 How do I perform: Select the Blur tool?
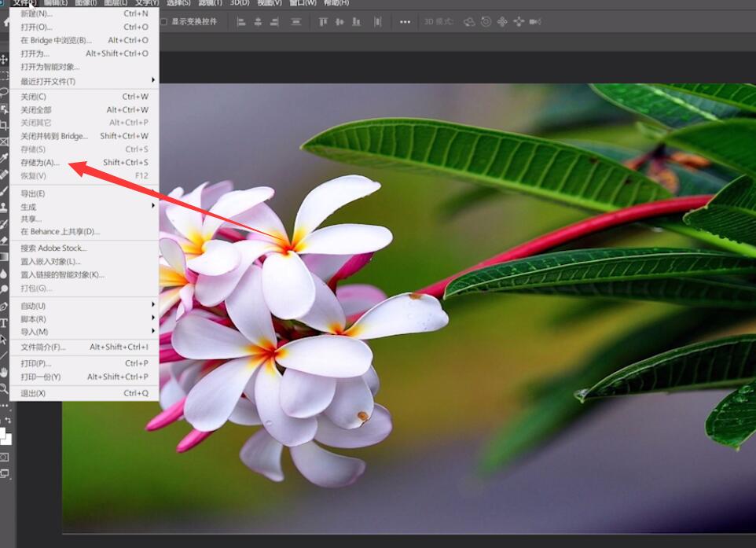4,274
